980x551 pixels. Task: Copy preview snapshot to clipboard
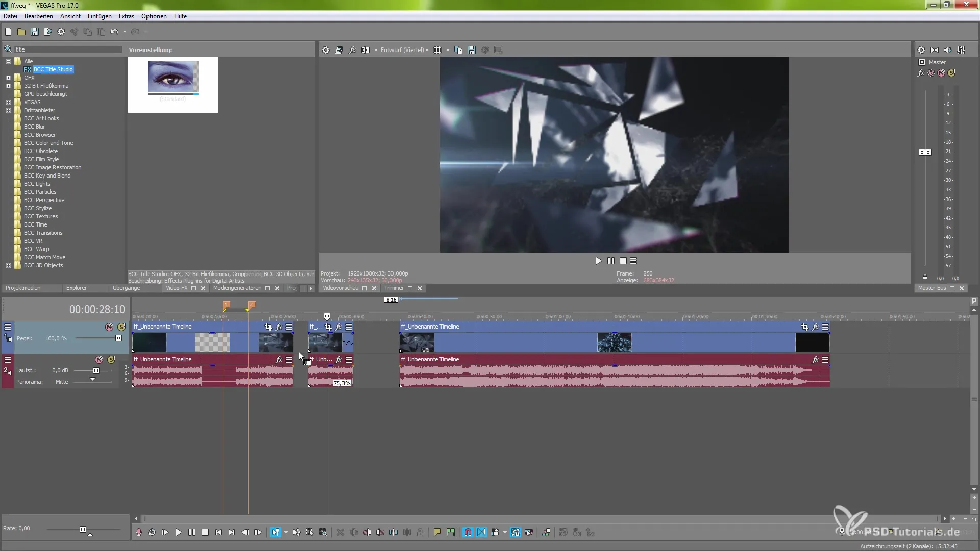point(458,50)
